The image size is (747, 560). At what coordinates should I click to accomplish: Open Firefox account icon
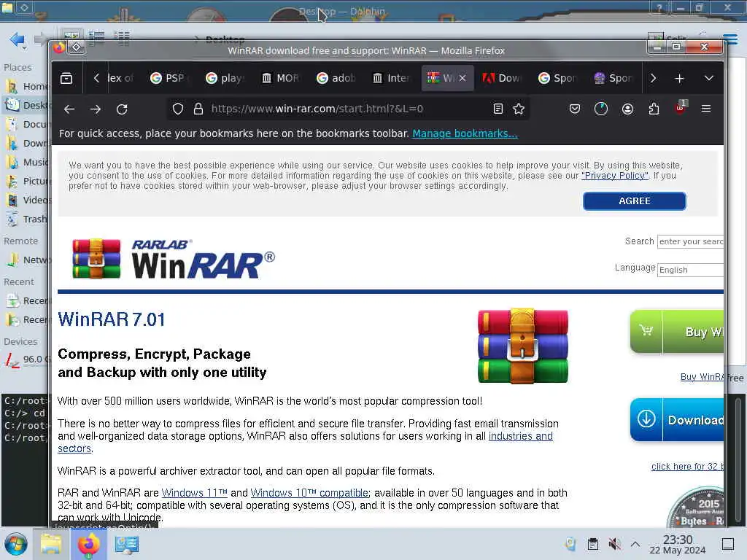tap(628, 109)
